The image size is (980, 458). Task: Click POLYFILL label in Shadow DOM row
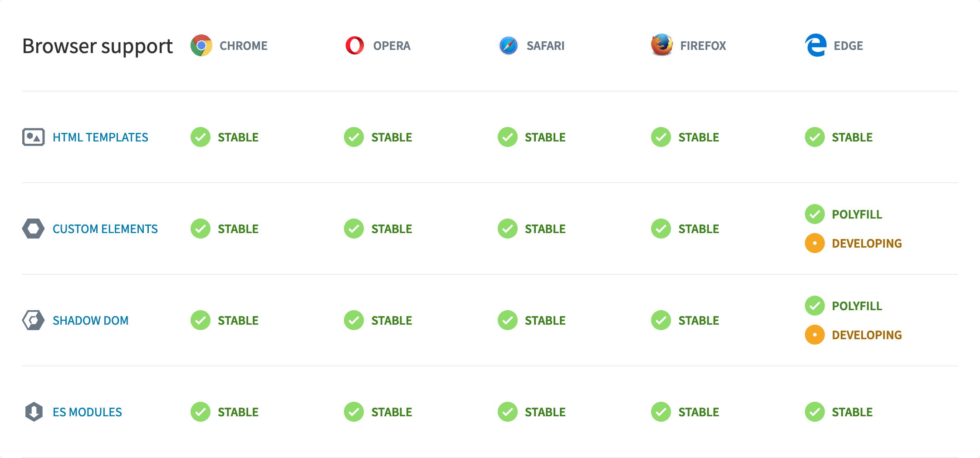click(857, 306)
